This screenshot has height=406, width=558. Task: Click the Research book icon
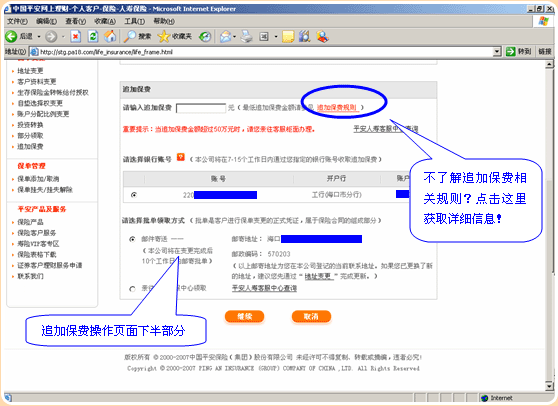pos(305,36)
